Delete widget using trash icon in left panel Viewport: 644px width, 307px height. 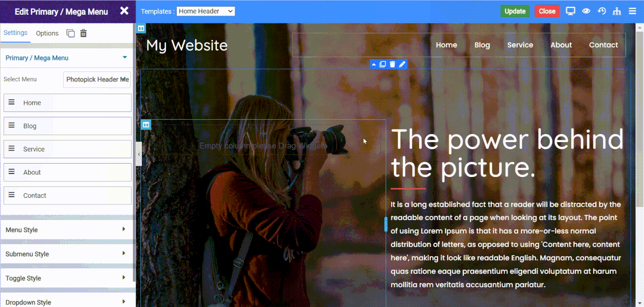(x=83, y=33)
